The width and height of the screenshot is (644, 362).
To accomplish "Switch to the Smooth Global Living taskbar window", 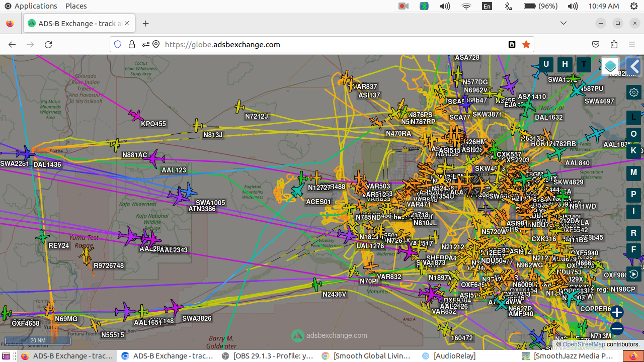I will click(367, 356).
